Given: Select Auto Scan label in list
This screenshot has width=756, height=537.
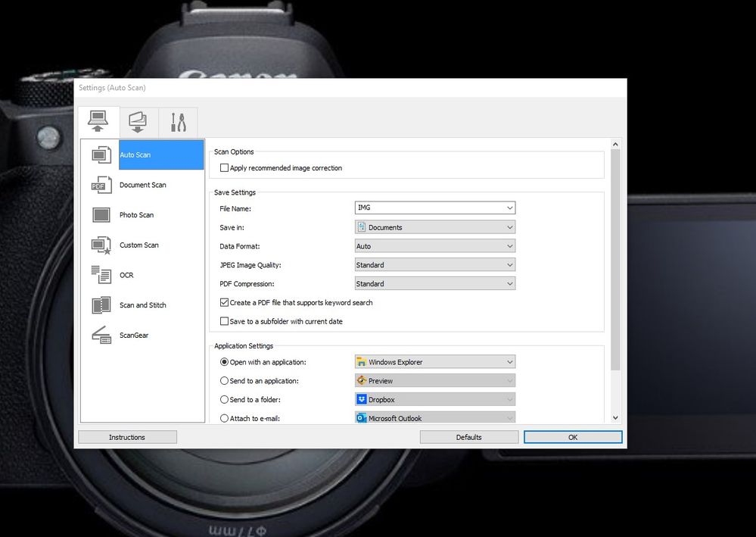Looking at the screenshot, I should 135,155.
